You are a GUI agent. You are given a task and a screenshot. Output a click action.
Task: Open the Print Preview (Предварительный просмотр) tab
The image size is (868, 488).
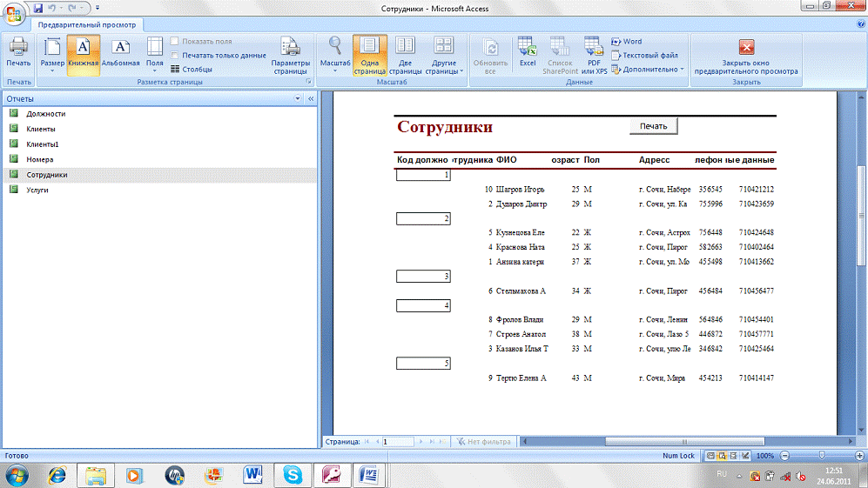87,24
